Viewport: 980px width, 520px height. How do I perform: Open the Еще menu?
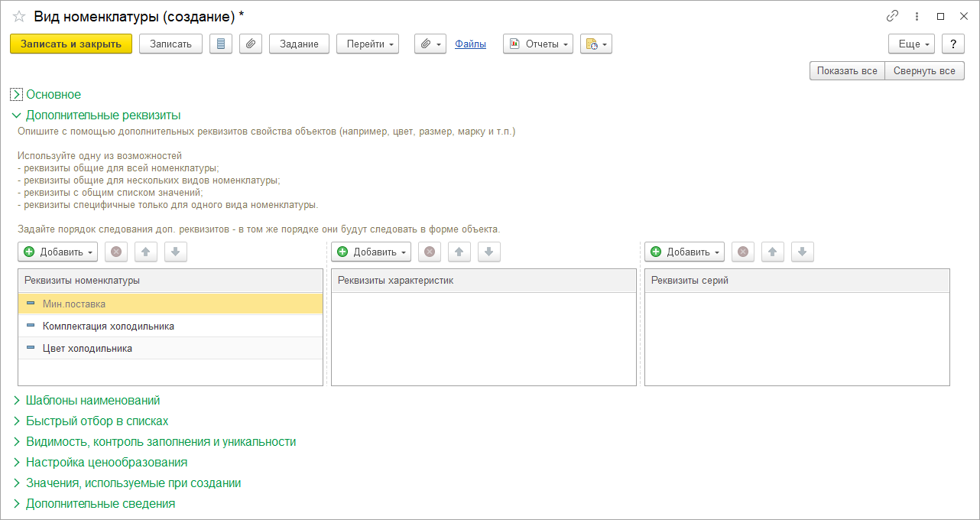911,44
